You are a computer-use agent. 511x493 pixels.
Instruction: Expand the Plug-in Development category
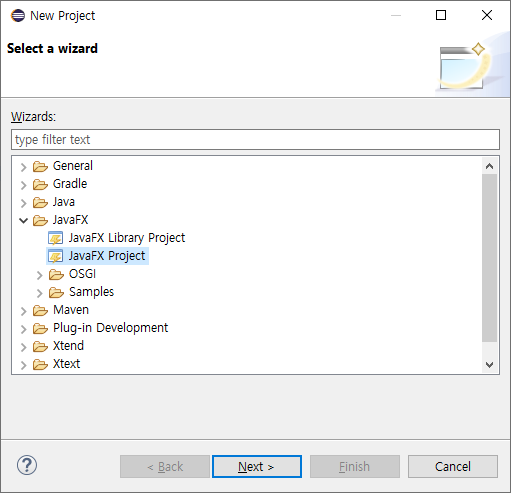click(x=23, y=329)
